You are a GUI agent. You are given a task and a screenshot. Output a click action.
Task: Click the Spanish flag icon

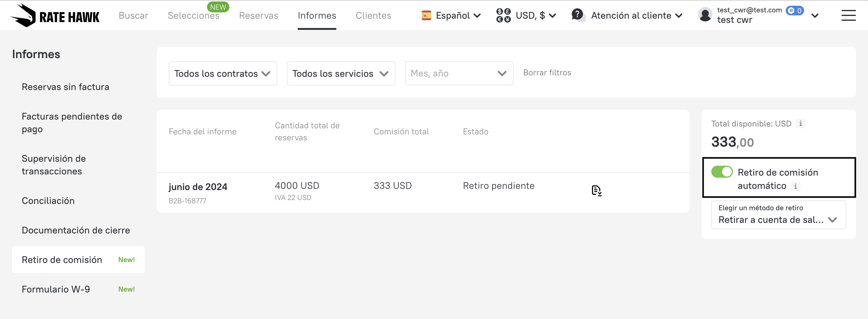(426, 15)
